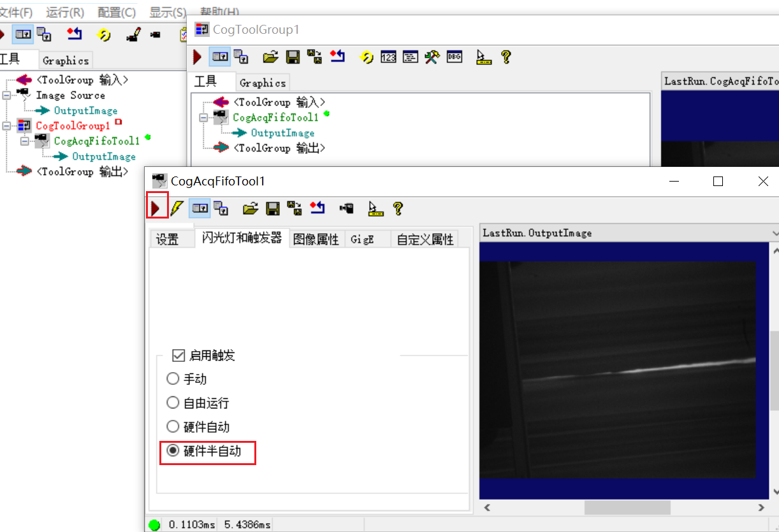Run the CogAcqFifoTool1 tool with the red arrow
This screenshot has height=532, width=779.
155,208
